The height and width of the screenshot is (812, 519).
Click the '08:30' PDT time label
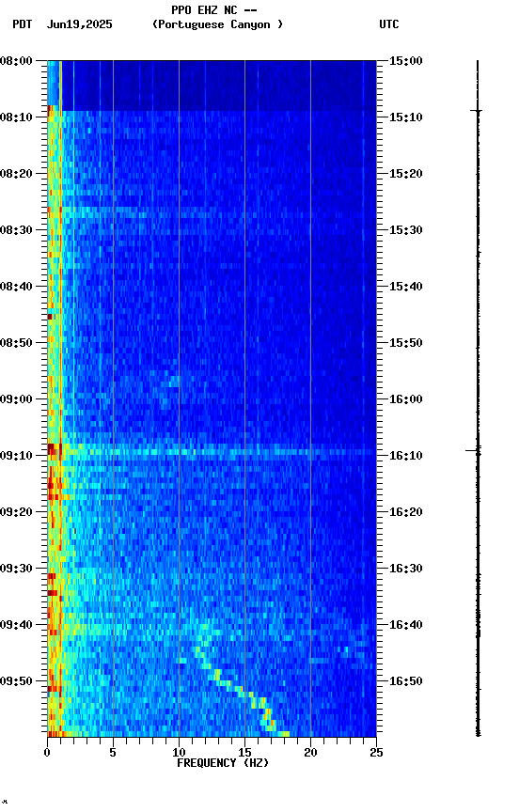(16, 230)
